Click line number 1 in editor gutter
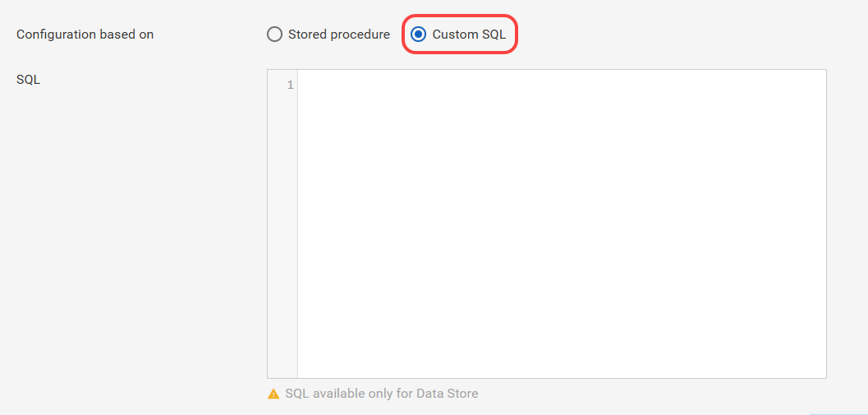868x415 pixels. (x=290, y=85)
